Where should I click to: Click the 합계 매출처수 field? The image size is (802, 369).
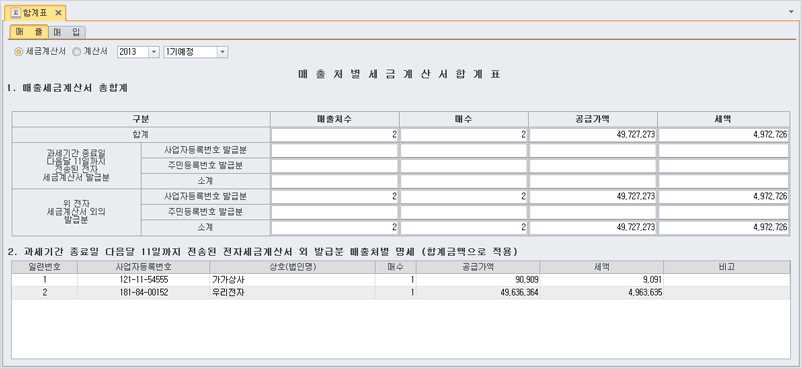pyautogui.click(x=335, y=135)
